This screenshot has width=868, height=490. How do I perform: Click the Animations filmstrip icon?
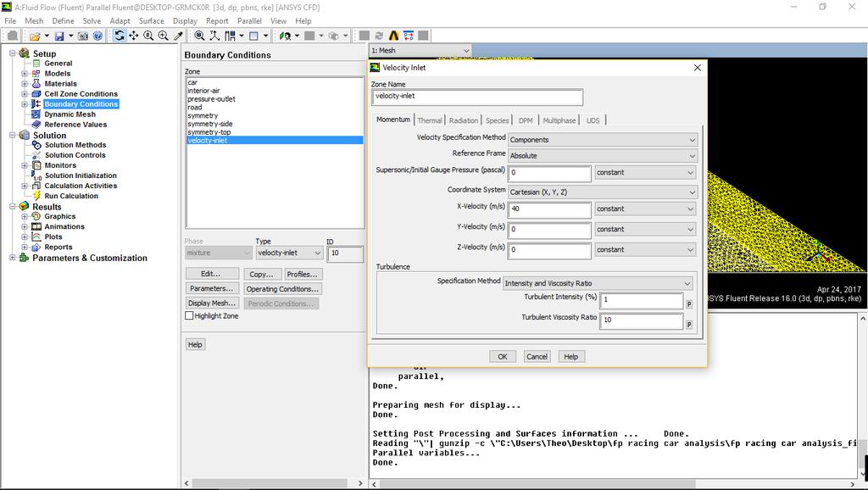pyautogui.click(x=36, y=226)
